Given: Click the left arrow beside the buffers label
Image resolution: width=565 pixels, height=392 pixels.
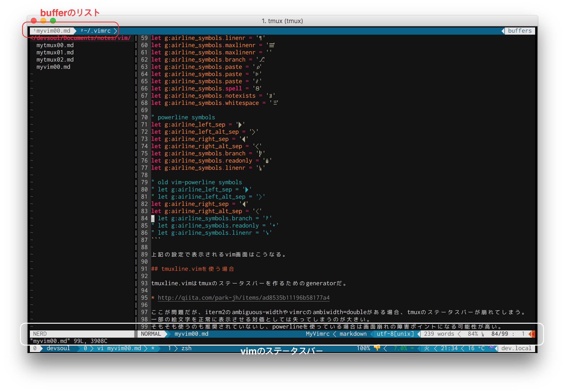Looking at the screenshot, I should [503, 31].
